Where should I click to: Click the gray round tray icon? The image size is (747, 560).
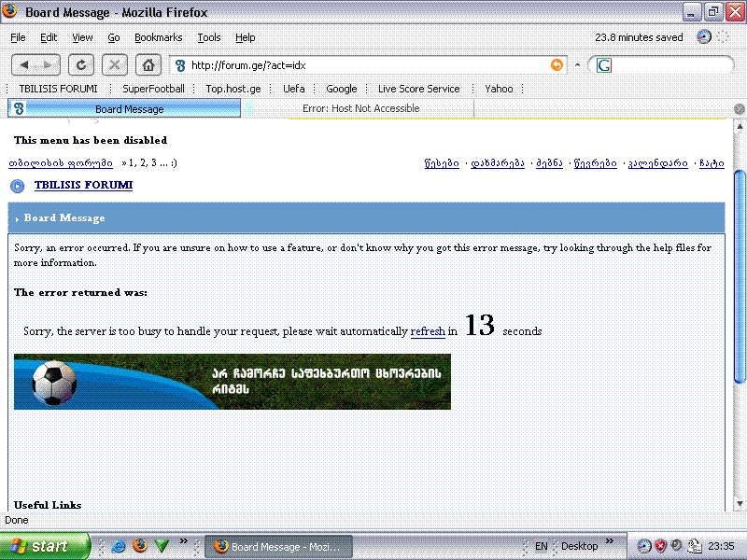pos(676,545)
